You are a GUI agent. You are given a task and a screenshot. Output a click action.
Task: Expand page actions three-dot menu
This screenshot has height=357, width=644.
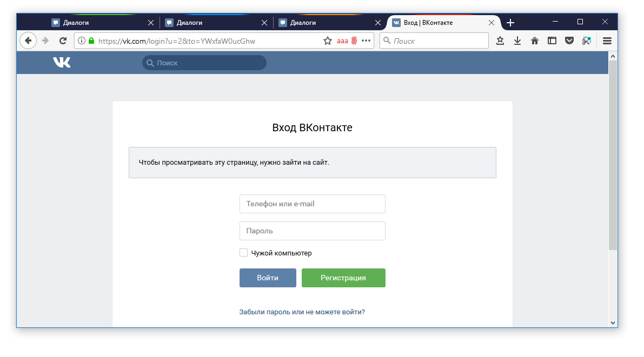[x=366, y=41]
